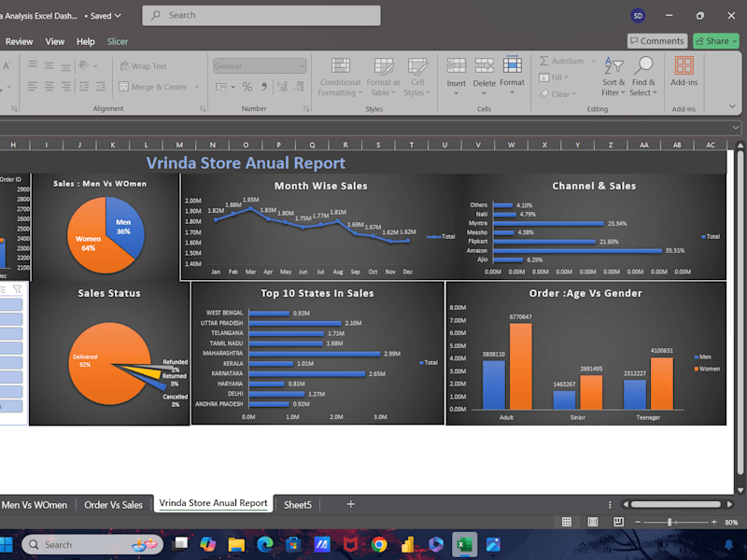Open File Explorer from the taskbar
The width and height of the screenshot is (747, 560).
pyautogui.click(x=236, y=544)
